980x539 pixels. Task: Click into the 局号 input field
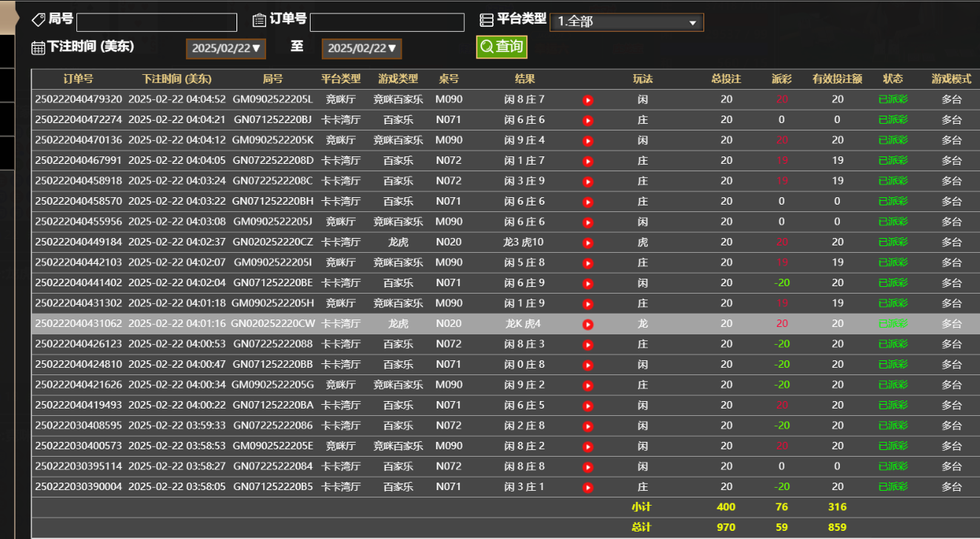click(156, 22)
